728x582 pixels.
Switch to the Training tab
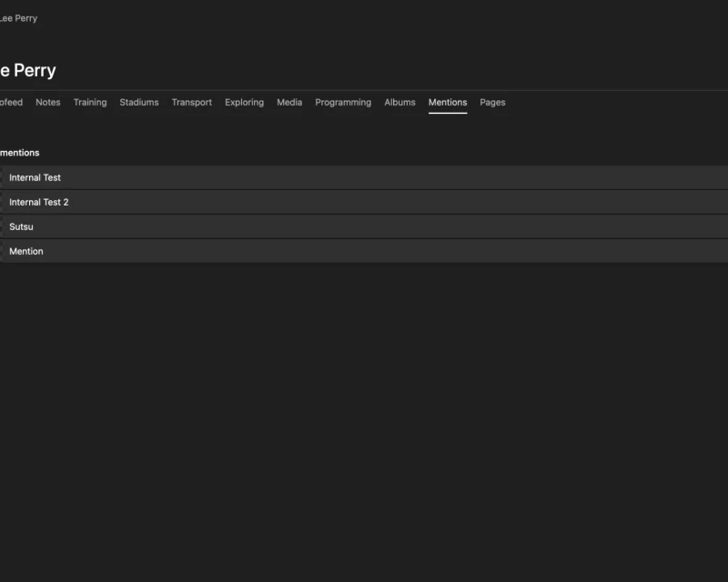(x=90, y=103)
